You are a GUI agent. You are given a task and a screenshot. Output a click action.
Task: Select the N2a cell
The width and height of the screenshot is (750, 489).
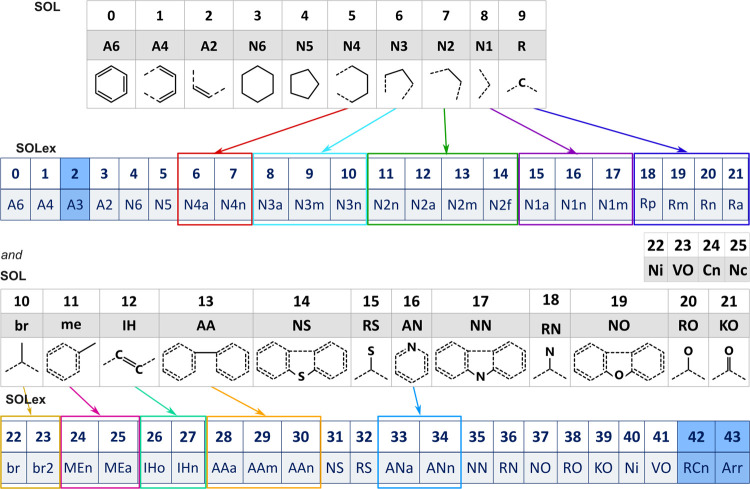(423, 205)
